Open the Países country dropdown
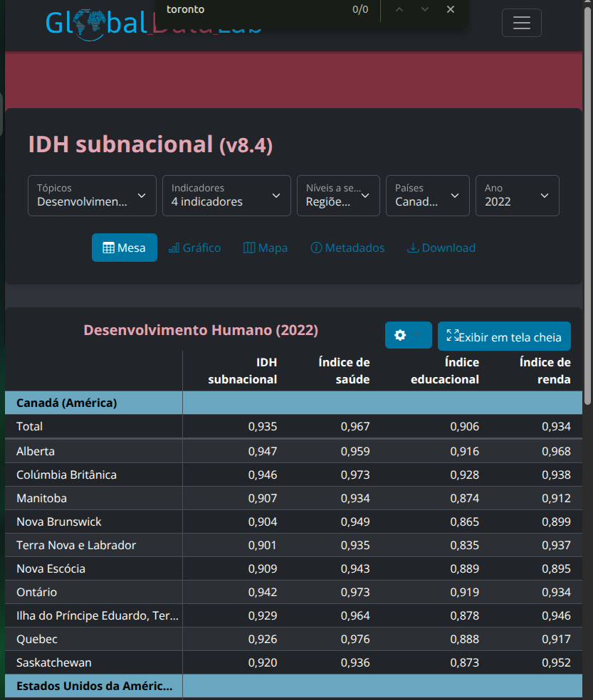Image resolution: width=593 pixels, height=700 pixels. coord(427,196)
